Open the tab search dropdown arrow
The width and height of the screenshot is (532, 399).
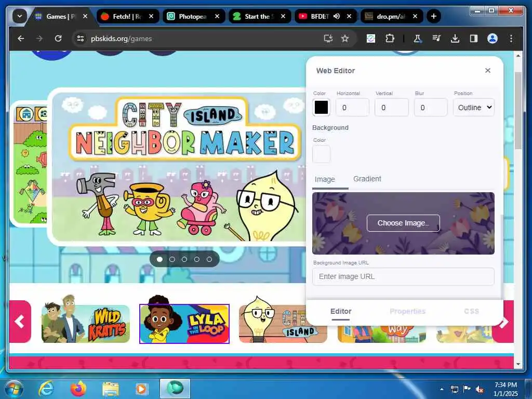[x=20, y=16]
